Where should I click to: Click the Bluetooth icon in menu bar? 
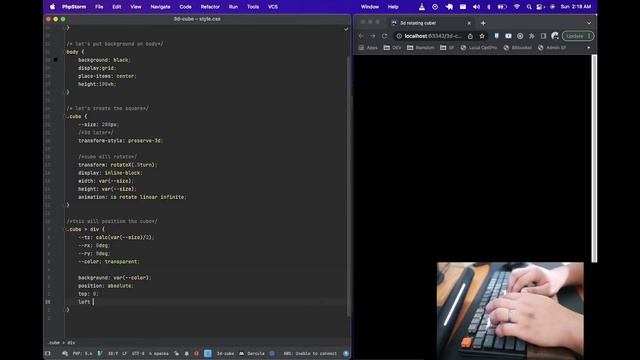pyautogui.click(x=489, y=7)
